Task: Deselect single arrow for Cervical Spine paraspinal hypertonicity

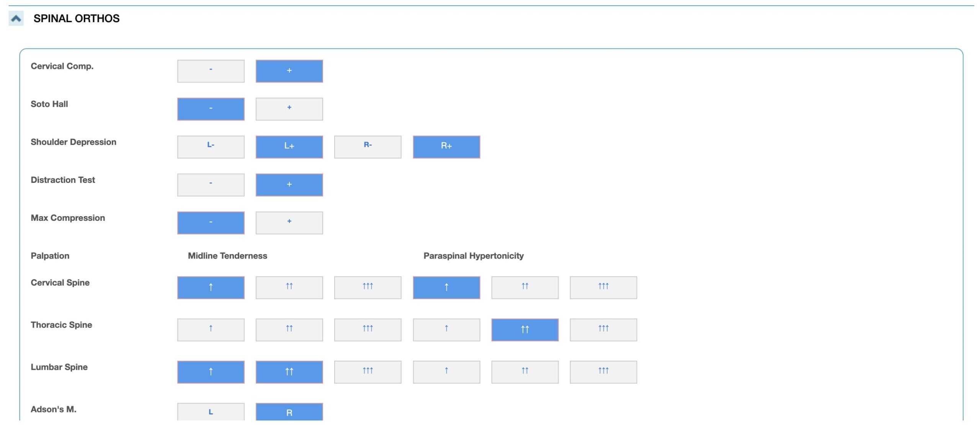Action: coord(446,287)
